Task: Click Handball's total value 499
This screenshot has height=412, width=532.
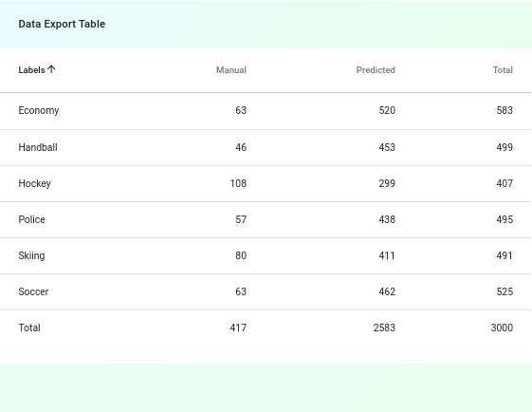Action: 504,147
